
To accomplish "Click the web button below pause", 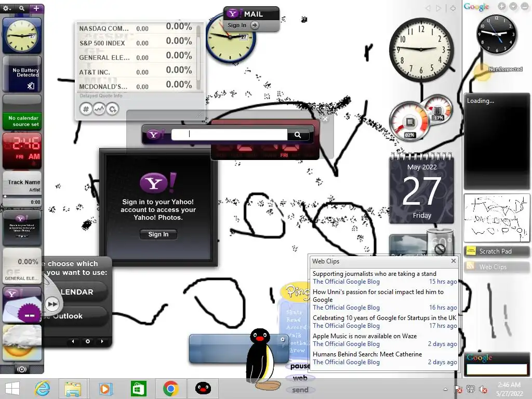I will [300, 378].
